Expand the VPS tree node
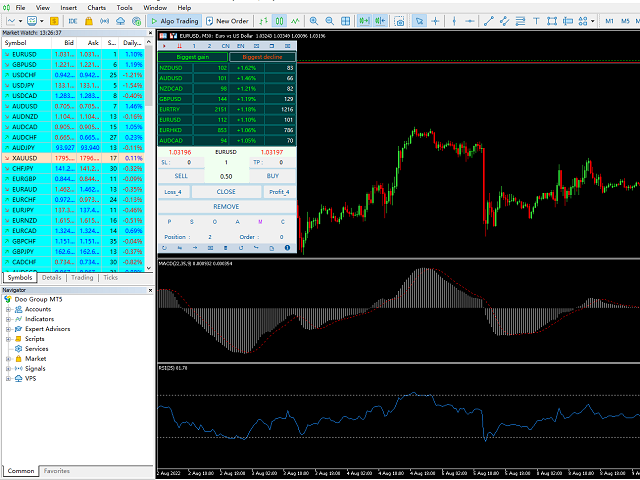 (8, 378)
